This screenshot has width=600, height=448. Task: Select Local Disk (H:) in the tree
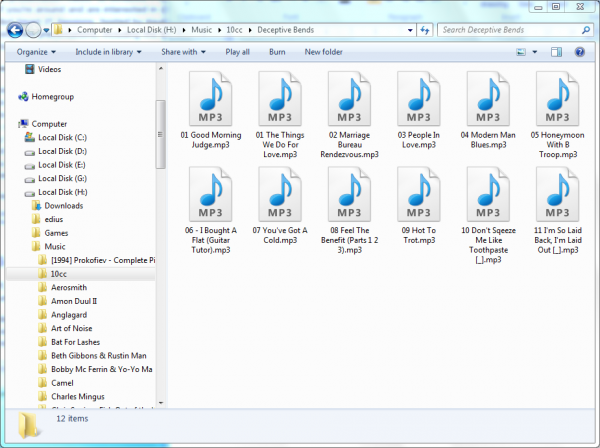(63, 192)
